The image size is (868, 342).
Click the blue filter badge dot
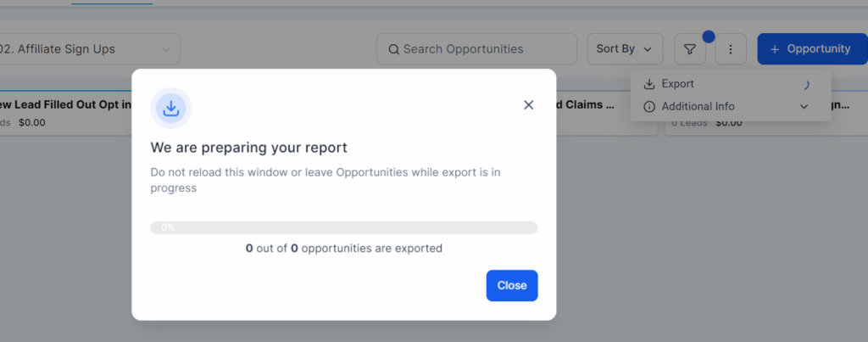click(709, 36)
